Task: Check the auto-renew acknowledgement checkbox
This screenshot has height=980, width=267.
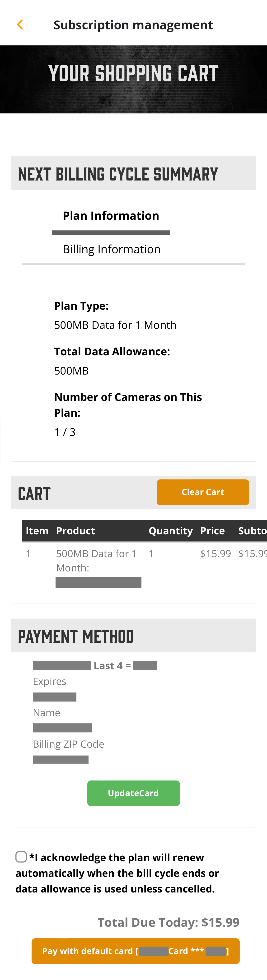Action: [x=21, y=857]
